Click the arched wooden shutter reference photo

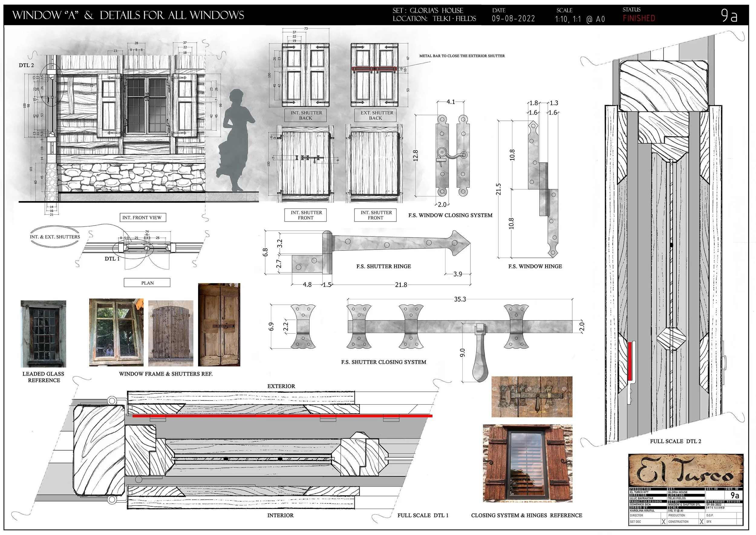pyautogui.click(x=171, y=333)
